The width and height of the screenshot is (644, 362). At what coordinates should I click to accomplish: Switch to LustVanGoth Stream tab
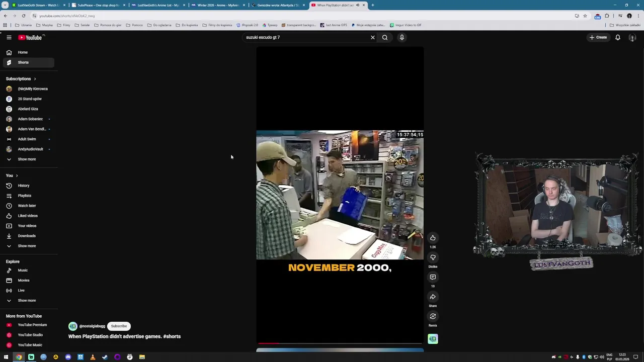tap(39, 5)
